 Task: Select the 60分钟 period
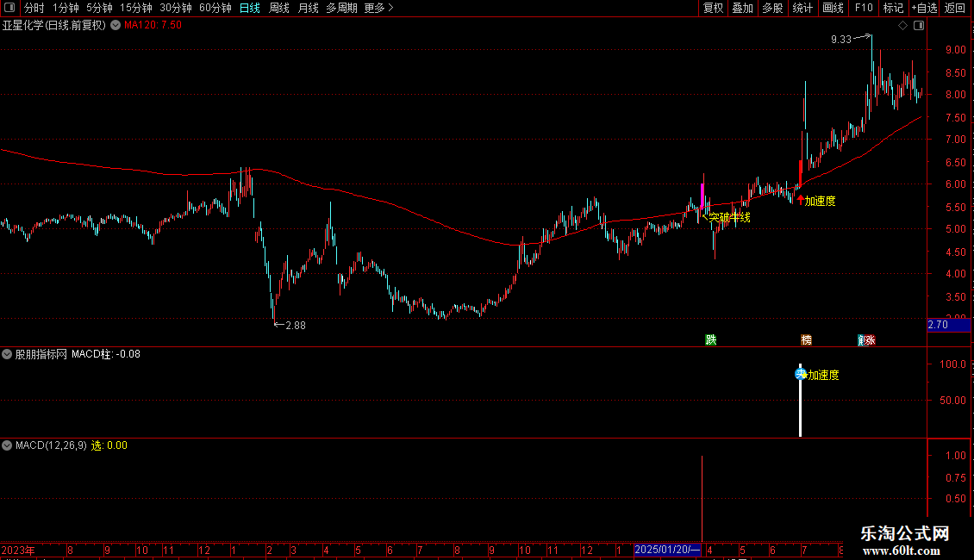click(215, 8)
